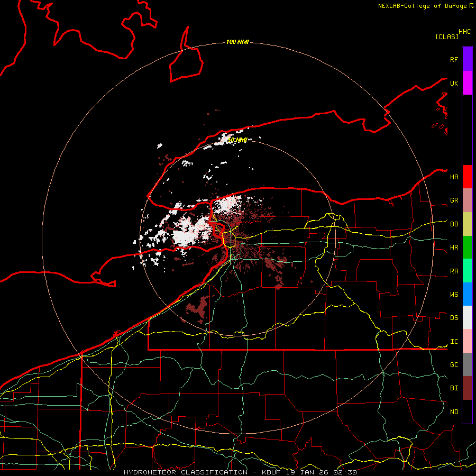Click the white DS legend swatch
The width and height of the screenshot is (476, 476).
[x=467, y=317]
